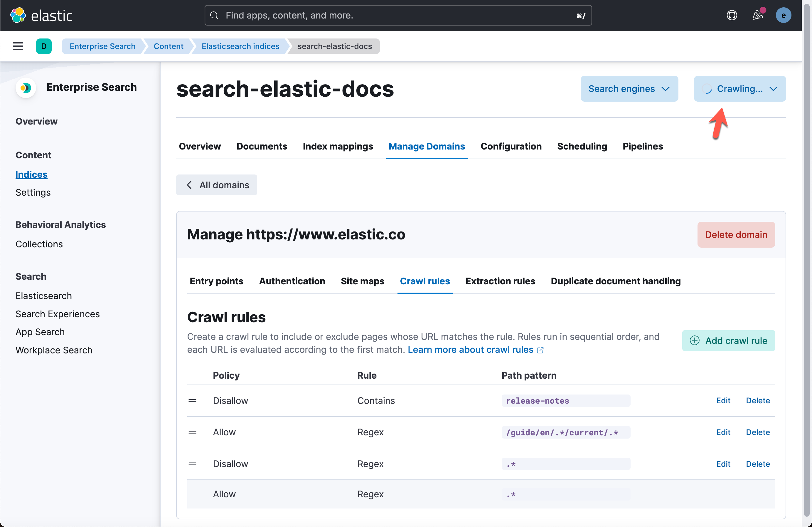
Task: Switch to the Scheduling tab
Action: coord(582,146)
